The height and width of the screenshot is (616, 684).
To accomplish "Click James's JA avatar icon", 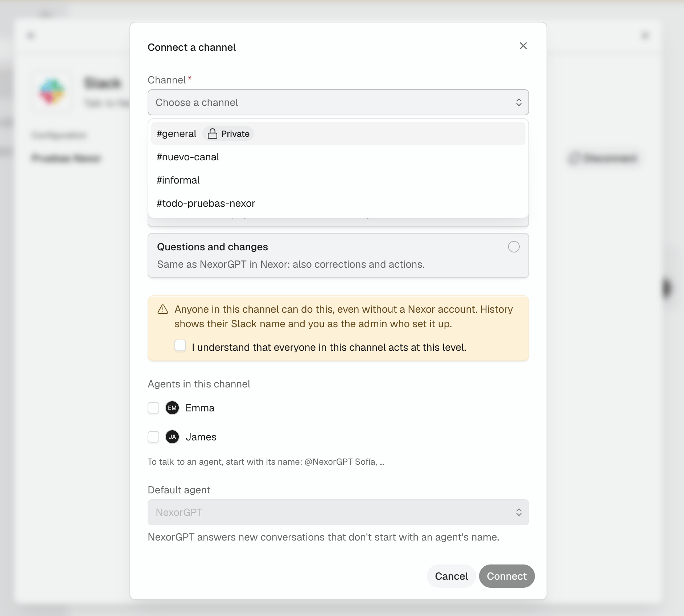I will click(172, 437).
